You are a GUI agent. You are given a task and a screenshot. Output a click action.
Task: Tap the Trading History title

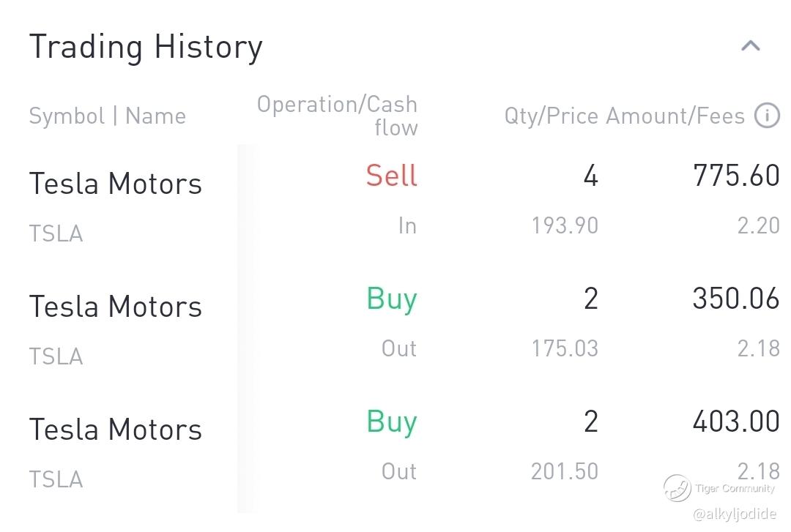pyautogui.click(x=146, y=48)
